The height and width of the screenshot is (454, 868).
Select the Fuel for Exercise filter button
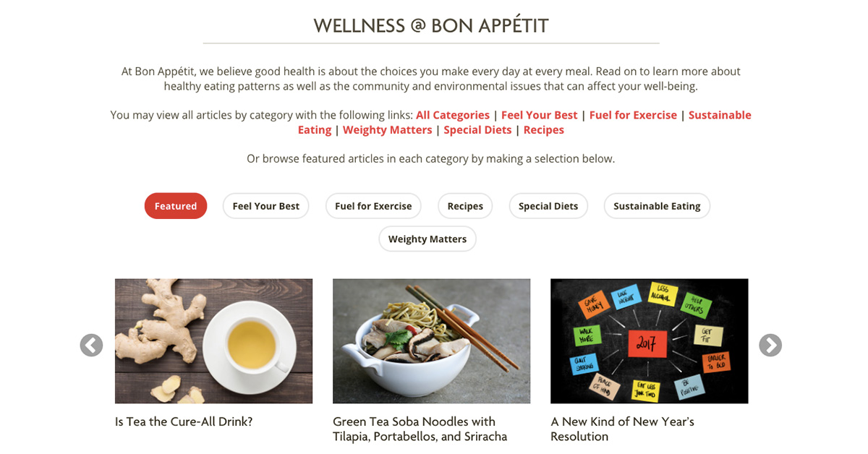(x=373, y=206)
